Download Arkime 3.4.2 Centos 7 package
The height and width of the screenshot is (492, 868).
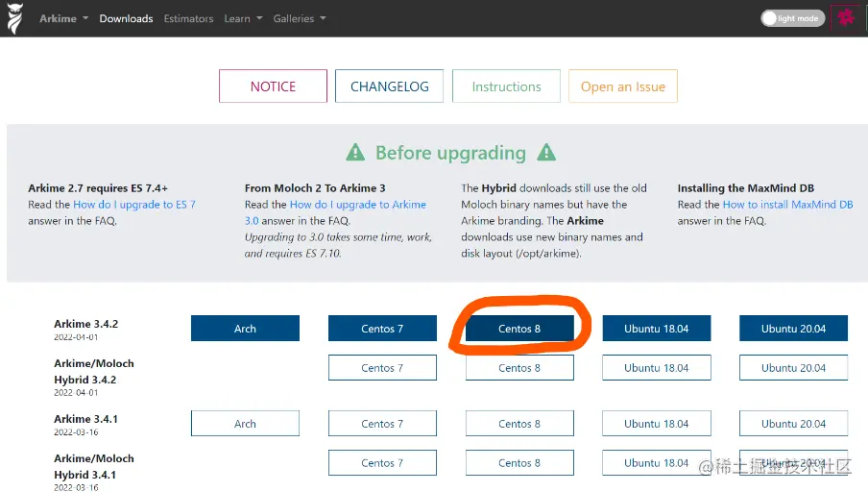click(x=382, y=329)
